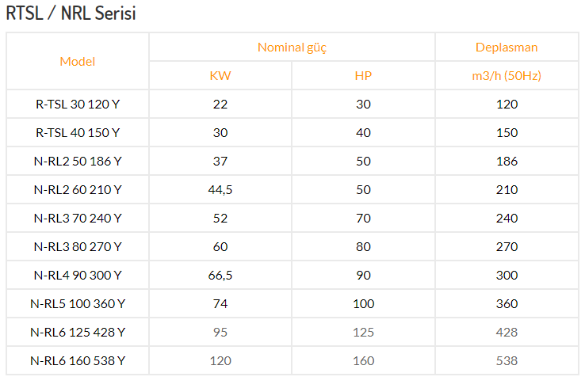Viewport: 585px width, 392px height.
Task: Click the 66,5 KW value cell
Action: coord(220,276)
